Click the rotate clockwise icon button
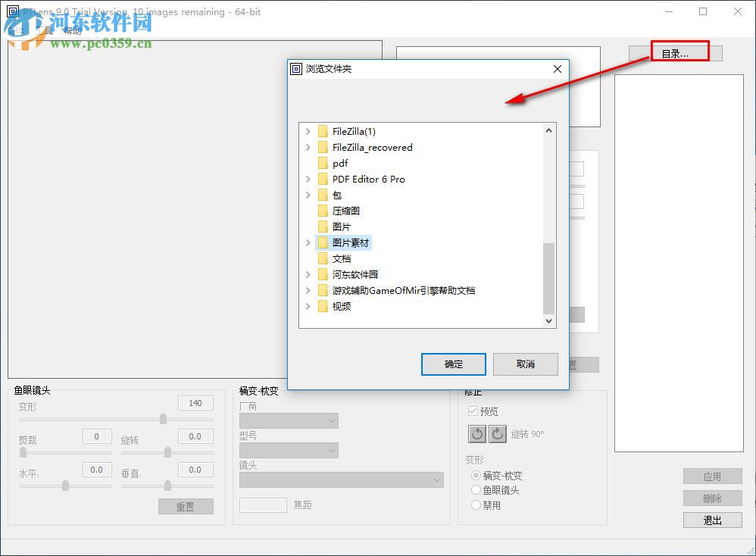 coord(498,434)
